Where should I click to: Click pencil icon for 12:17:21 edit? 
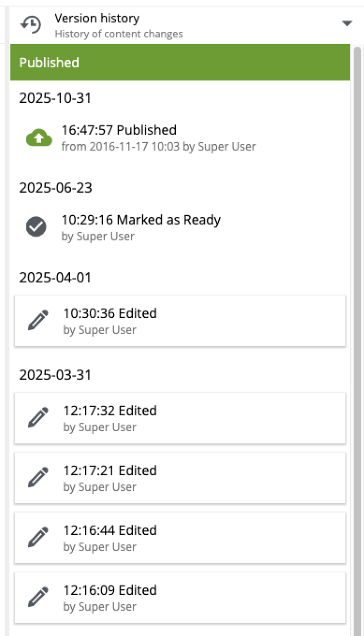pos(38,478)
